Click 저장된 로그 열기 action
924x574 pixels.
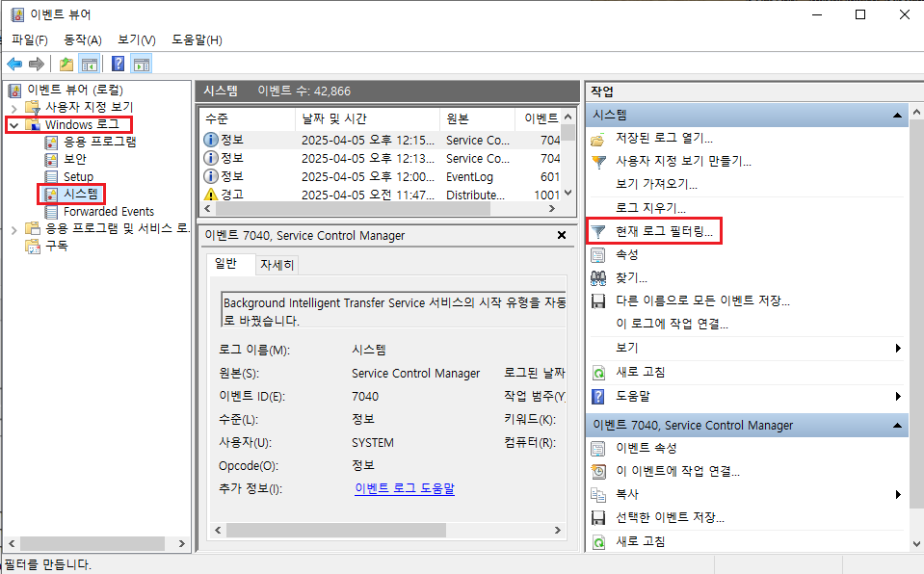coord(664,139)
